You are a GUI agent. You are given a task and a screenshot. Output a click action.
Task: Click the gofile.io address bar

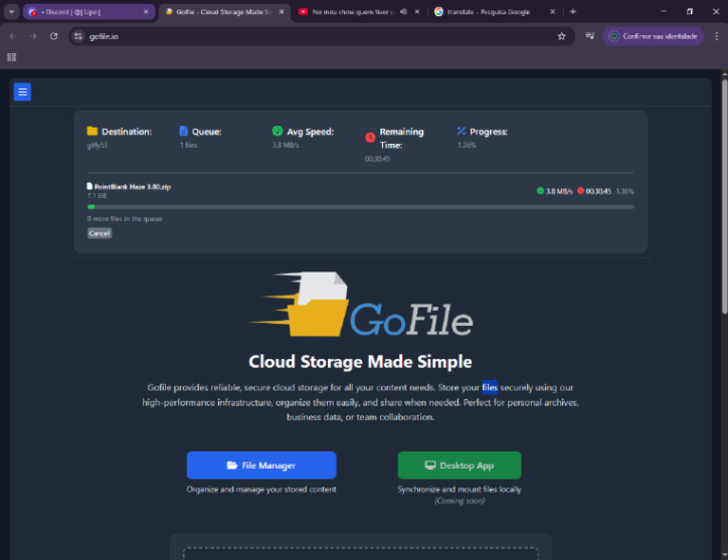pos(320,36)
